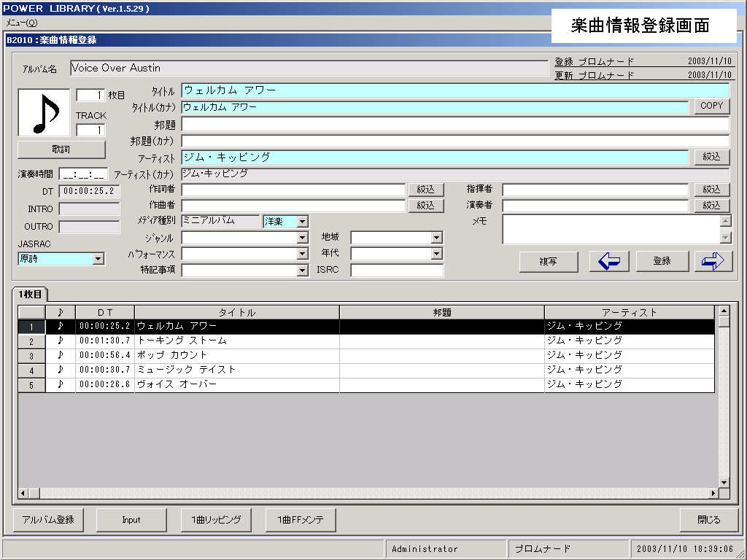Viewport: 747px width, 560px height.
Task: Select the ミュージック テイスト track row
Action: coord(366,370)
